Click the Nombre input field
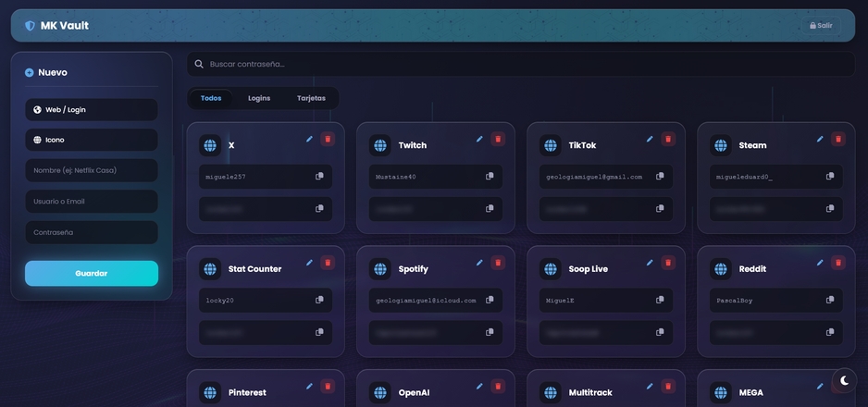868x407 pixels. (92, 170)
